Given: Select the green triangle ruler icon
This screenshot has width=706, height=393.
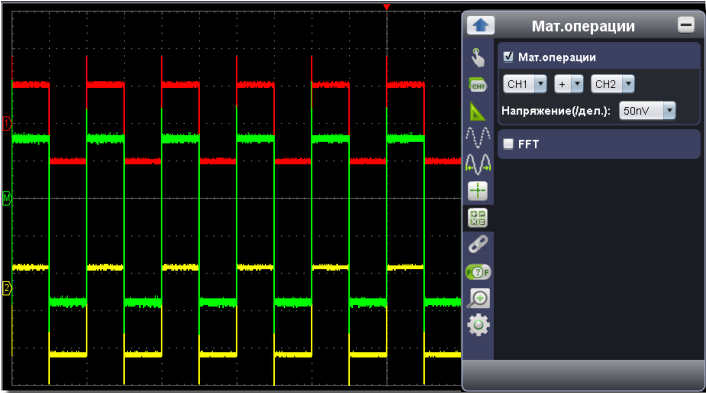Looking at the screenshot, I should pyautogui.click(x=478, y=111).
